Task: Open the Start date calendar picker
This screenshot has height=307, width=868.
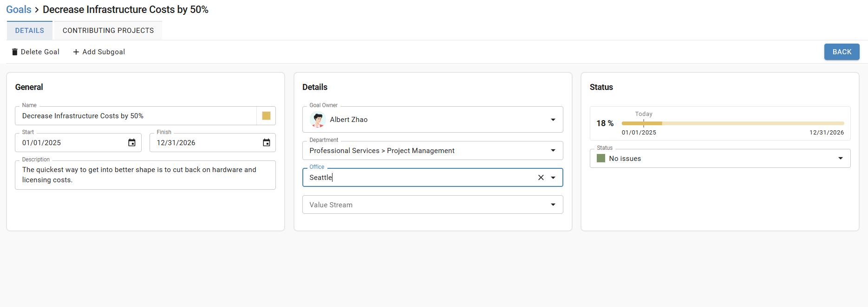Action: [x=132, y=143]
